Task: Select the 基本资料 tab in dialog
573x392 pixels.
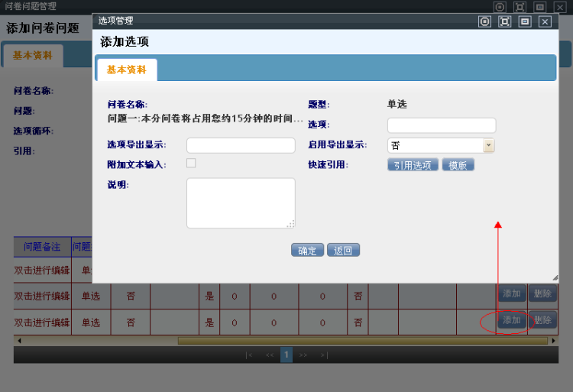Action: click(x=127, y=70)
